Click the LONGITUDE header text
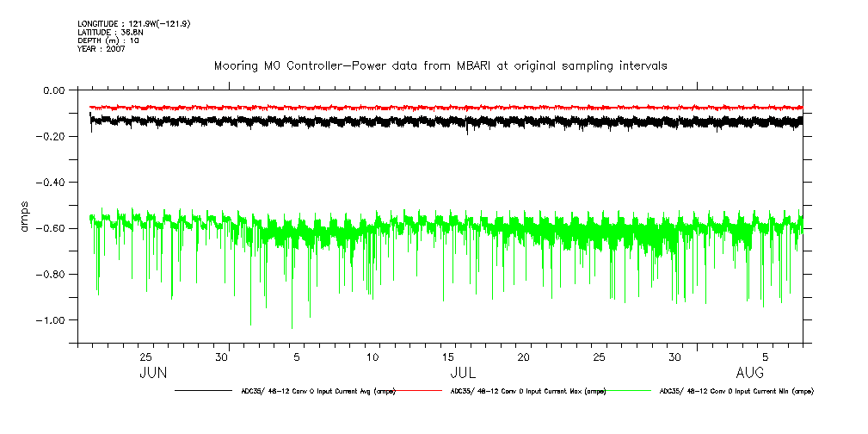 tap(133, 23)
